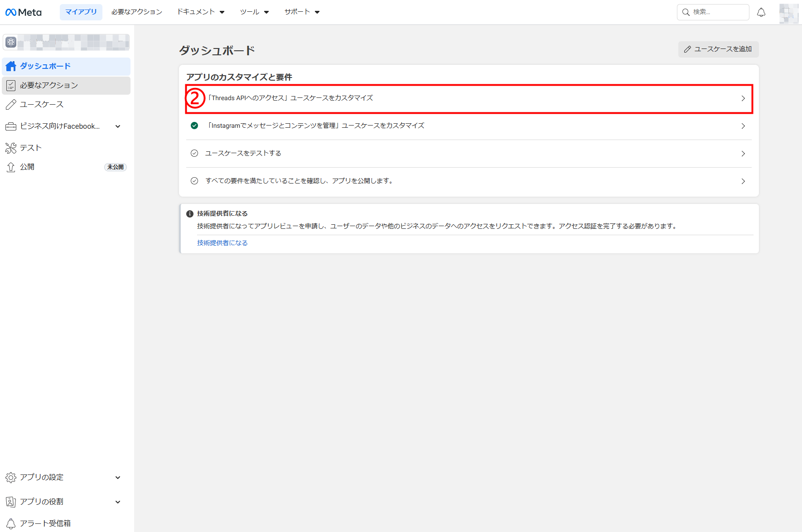Click the green check icon for Instagram use case

tap(194, 126)
